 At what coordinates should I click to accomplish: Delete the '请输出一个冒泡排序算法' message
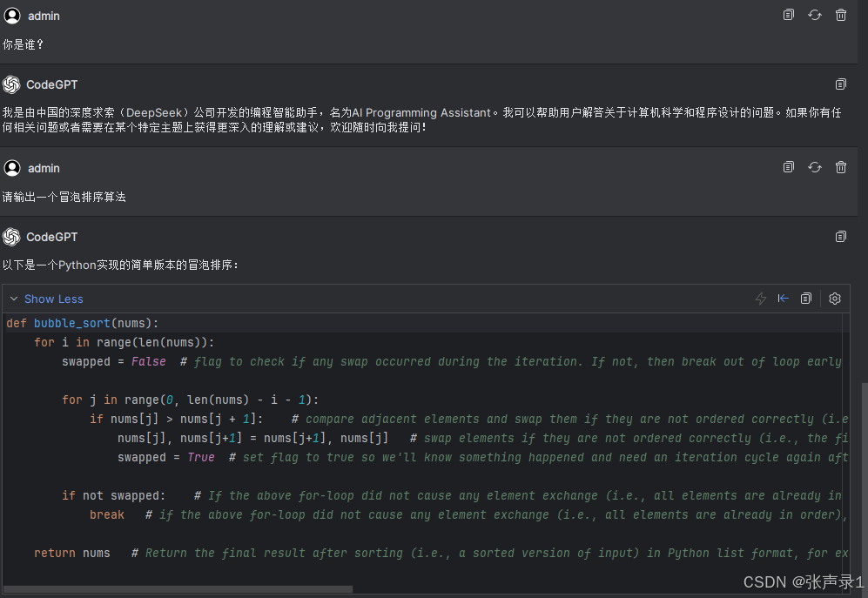pyautogui.click(x=841, y=167)
